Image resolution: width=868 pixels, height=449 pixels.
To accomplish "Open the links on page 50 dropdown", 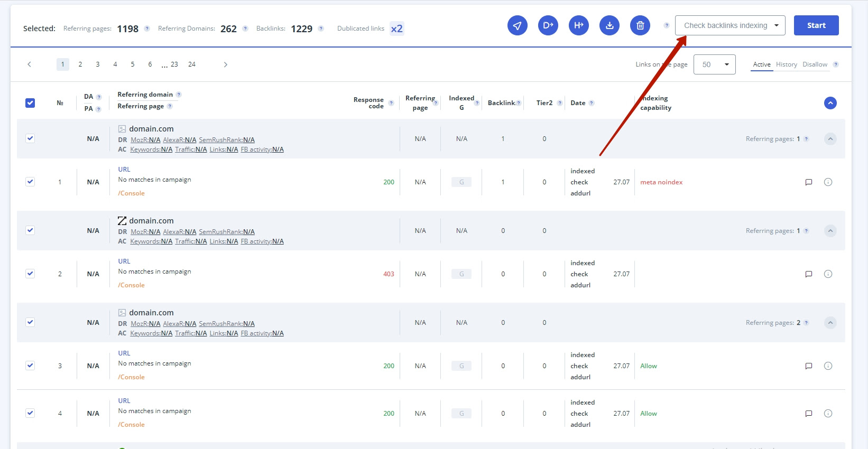I will point(714,64).
